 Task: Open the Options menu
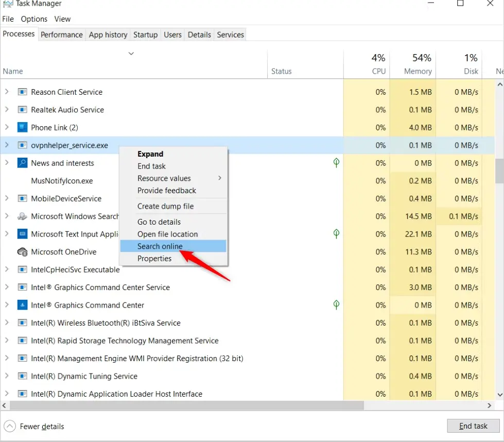34,19
